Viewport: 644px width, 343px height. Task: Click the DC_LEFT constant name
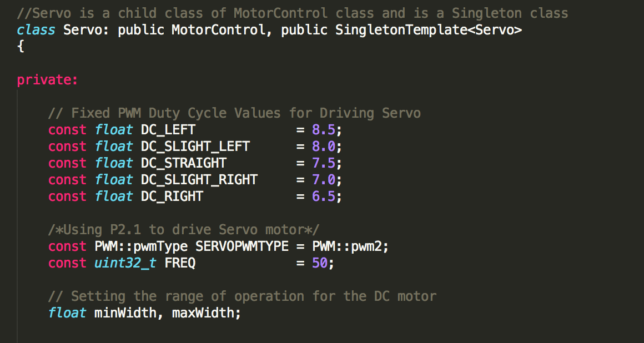(x=168, y=130)
